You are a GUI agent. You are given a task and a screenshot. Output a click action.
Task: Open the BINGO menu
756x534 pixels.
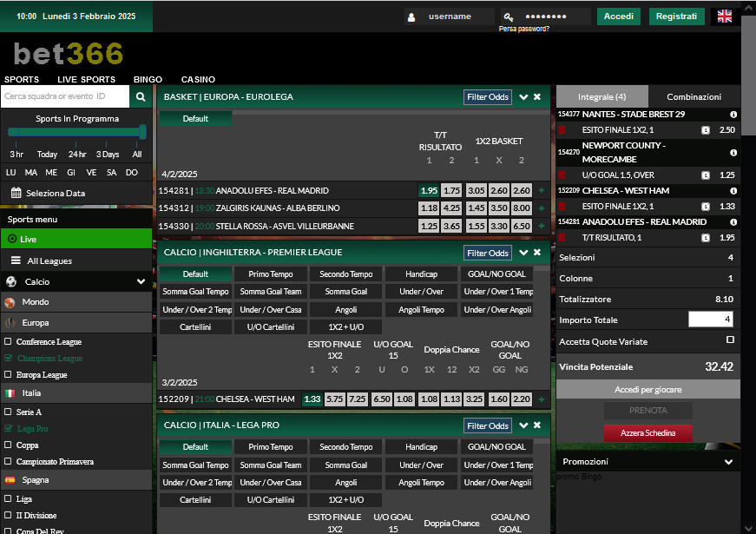148,80
